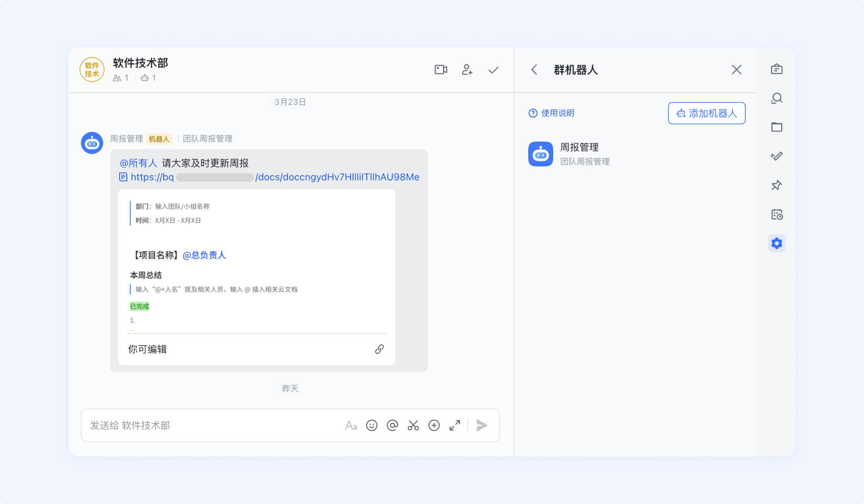This screenshot has height=504, width=864.
Task: Open the group calendar icon in sidebar
Action: pos(777,214)
